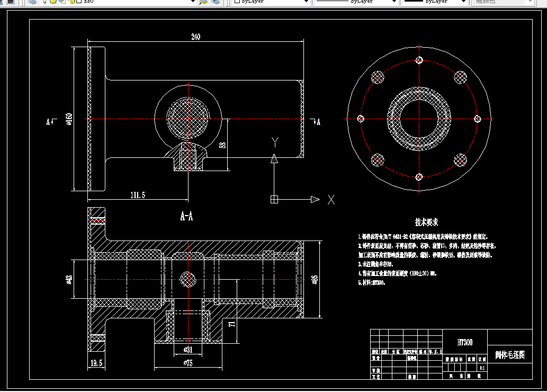
Task: Select the leftmost small bolt hole on flange
Action: tap(361, 119)
